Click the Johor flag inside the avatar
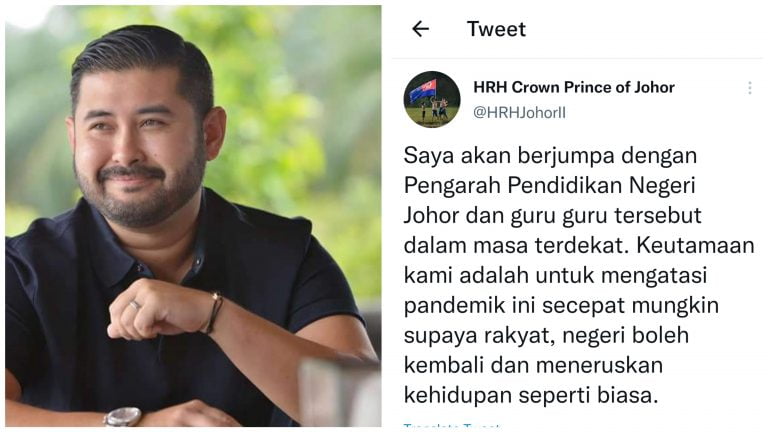This screenshot has width=768, height=432. (x=423, y=90)
